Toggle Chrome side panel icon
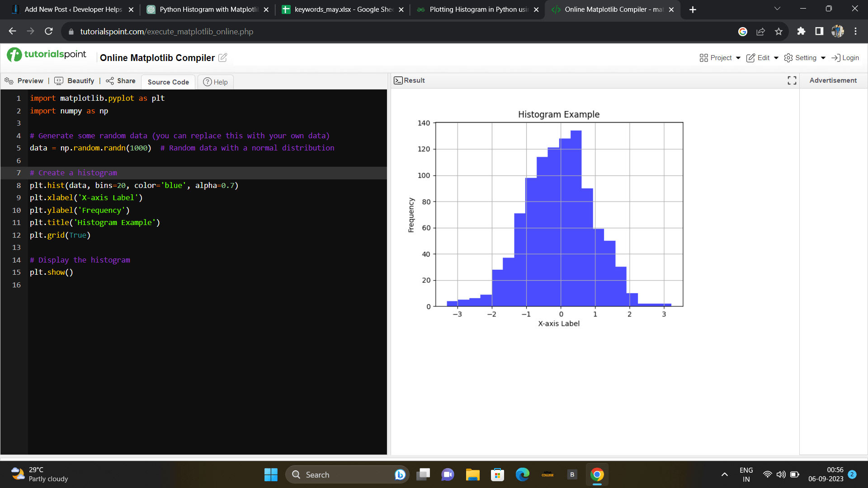Image resolution: width=868 pixels, height=488 pixels. 819,31
